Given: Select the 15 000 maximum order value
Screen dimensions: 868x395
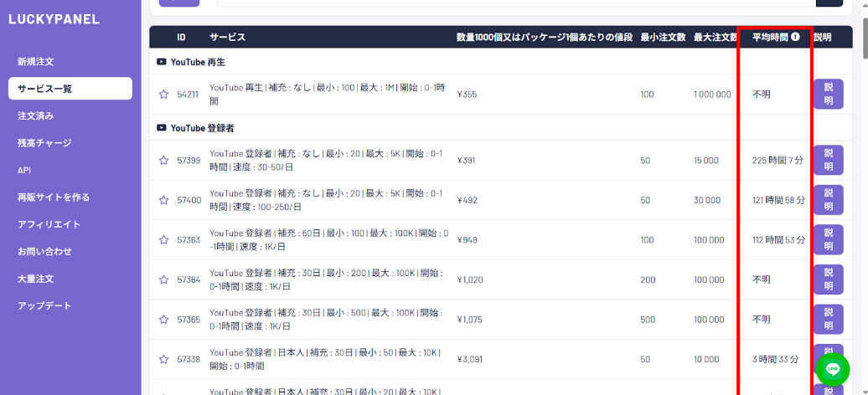Looking at the screenshot, I should point(705,161).
